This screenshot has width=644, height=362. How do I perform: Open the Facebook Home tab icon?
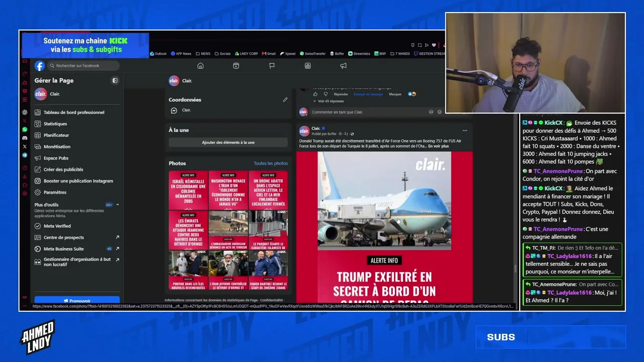tap(200, 66)
